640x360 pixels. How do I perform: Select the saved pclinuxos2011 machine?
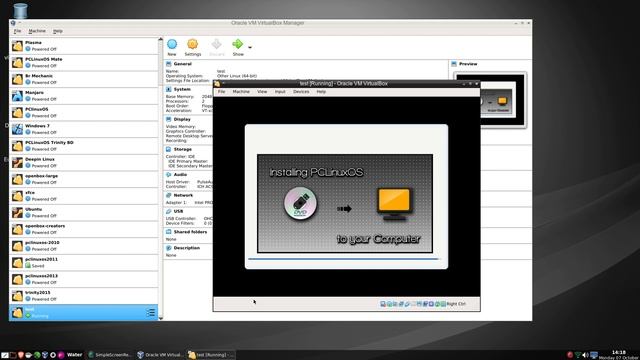pyautogui.click(x=84, y=262)
